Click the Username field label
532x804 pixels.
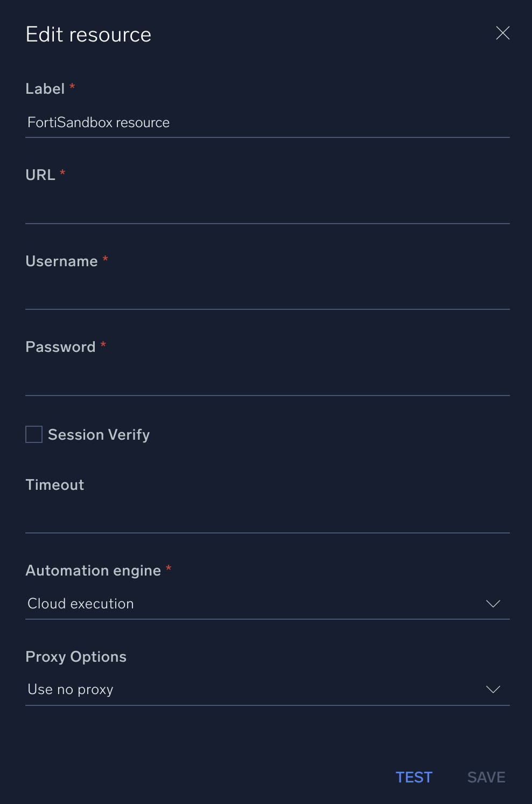pyautogui.click(x=61, y=261)
